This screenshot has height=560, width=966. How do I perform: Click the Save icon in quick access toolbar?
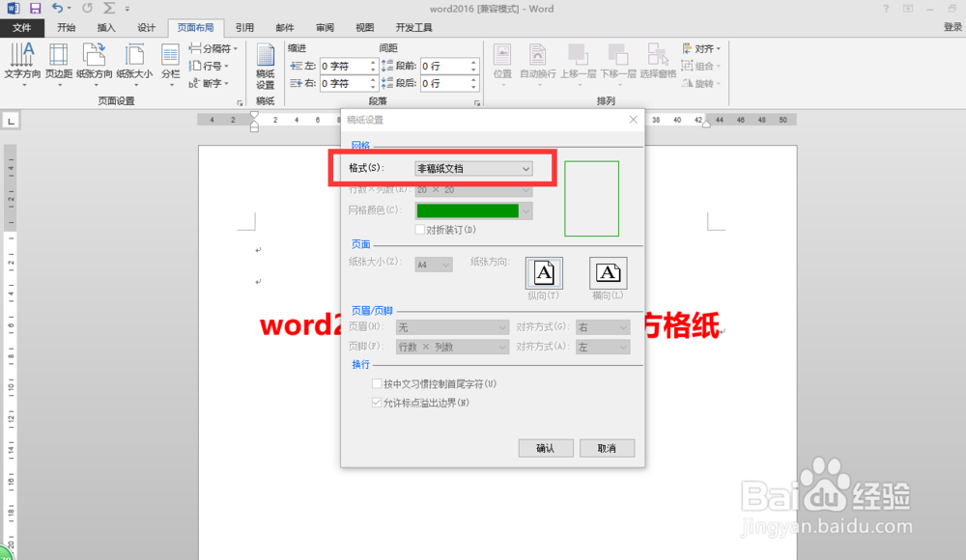35,9
